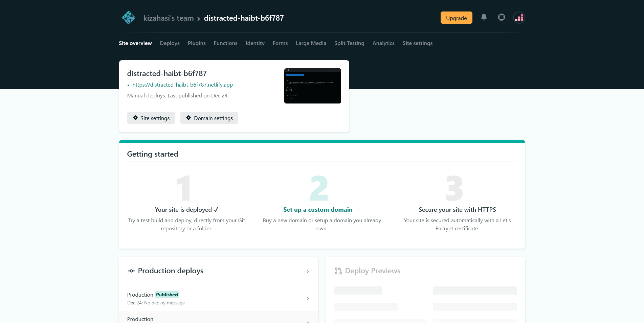Click the Upgrade button
644x323 pixels.
(x=456, y=18)
